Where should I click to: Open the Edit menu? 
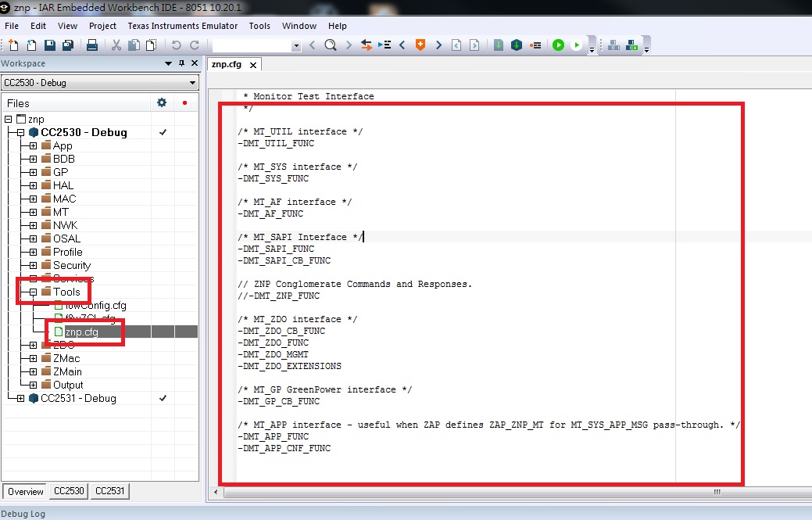38,26
